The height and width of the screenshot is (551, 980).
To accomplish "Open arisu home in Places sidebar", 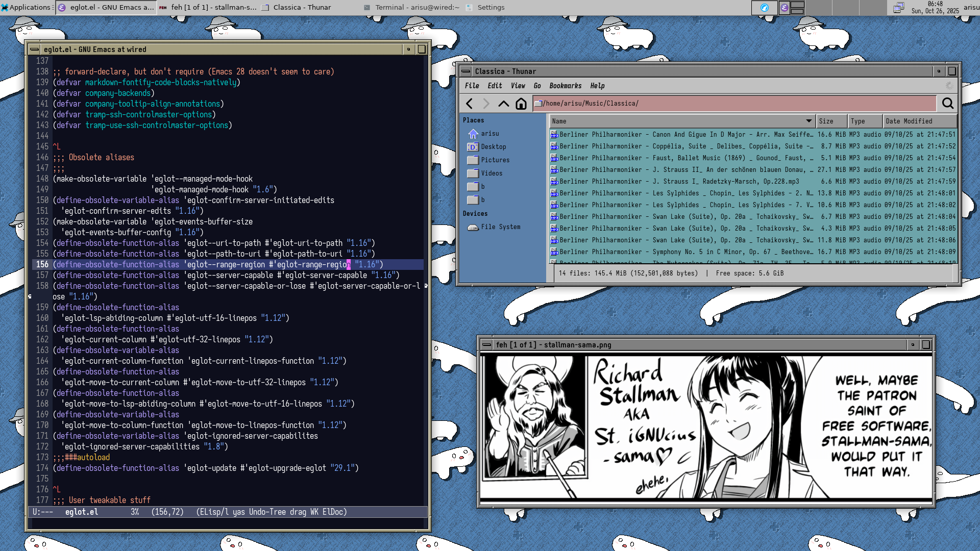I will (489, 134).
